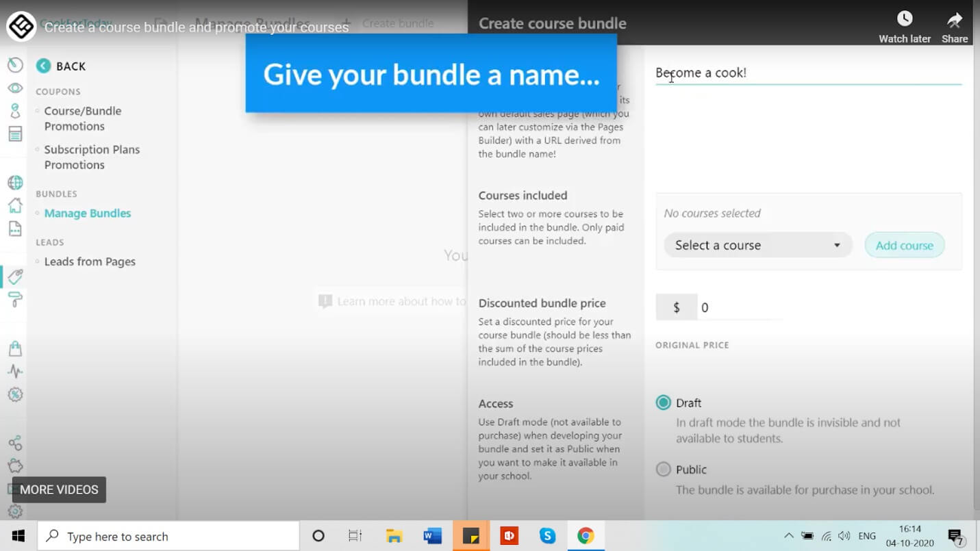Click the shopping bag sales icon
980x551 pixels.
(15, 348)
